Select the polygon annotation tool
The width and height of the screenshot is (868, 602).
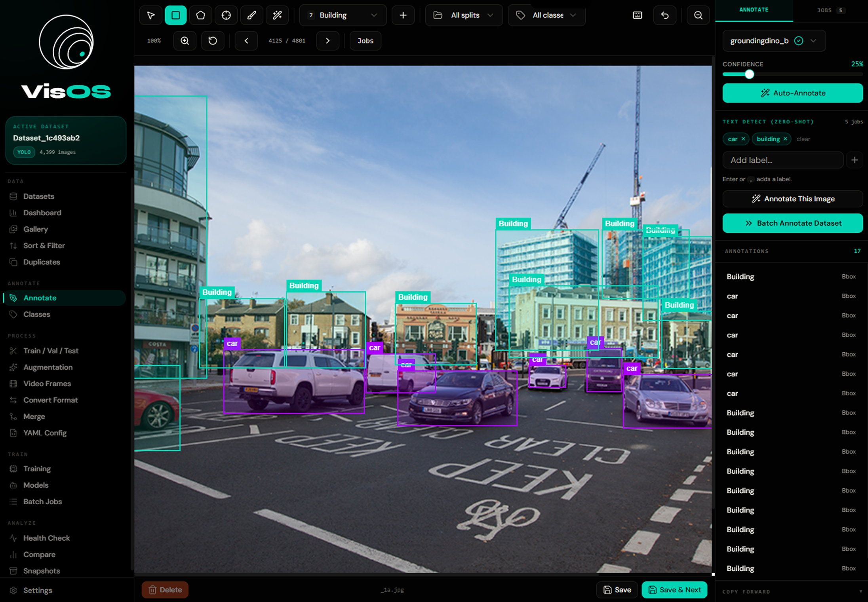(x=201, y=15)
